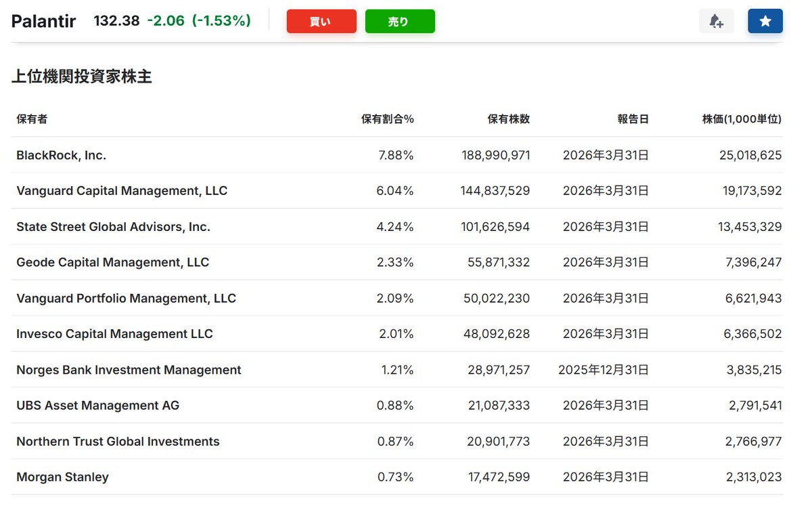The image size is (812, 512).
Task: Click Morgan Stanley's 2026年3月31日 report date
Action: click(x=606, y=477)
